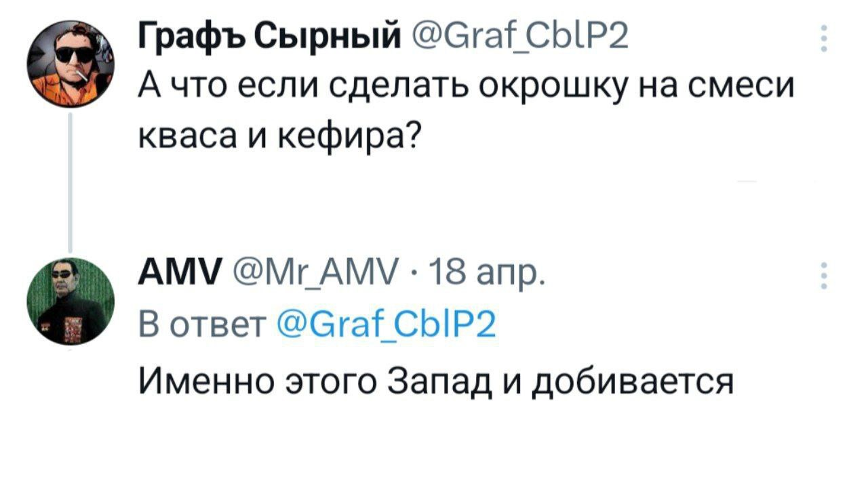This screenshot has width=868, height=479.
Task: Click the thread line connecting the avatars
Action: 71,183
